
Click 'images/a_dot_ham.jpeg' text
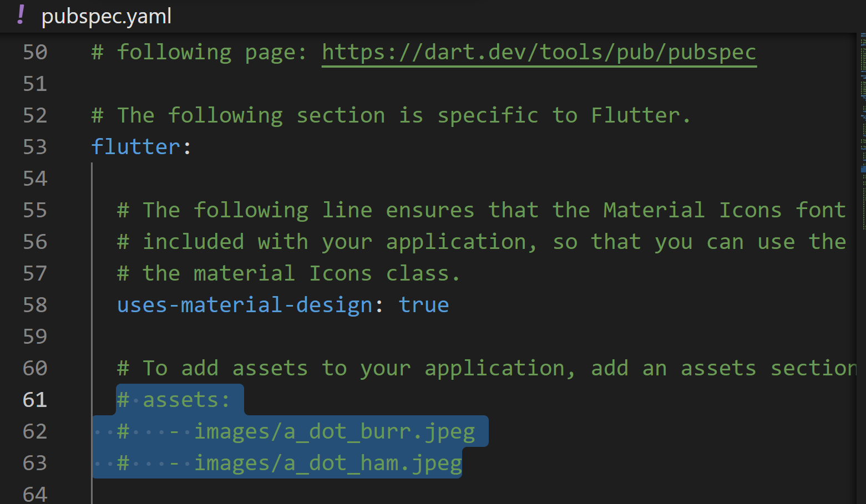[328, 463]
